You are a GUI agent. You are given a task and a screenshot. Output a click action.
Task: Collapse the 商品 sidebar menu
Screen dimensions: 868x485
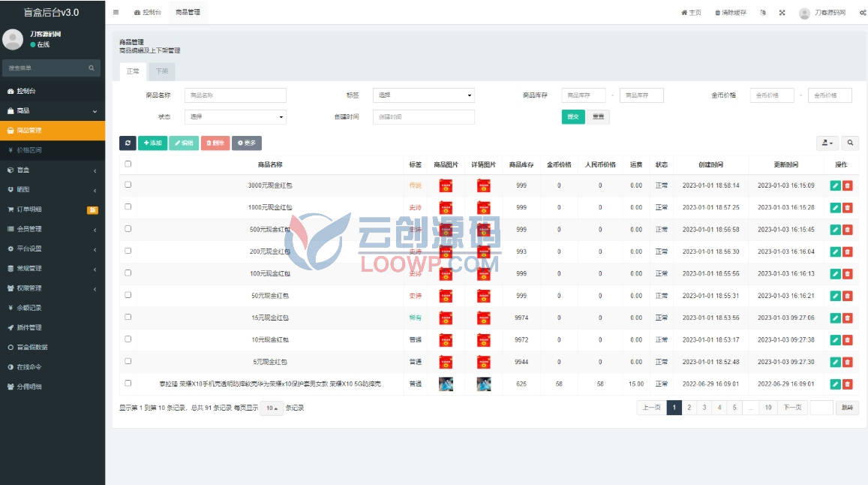pyautogui.click(x=53, y=111)
